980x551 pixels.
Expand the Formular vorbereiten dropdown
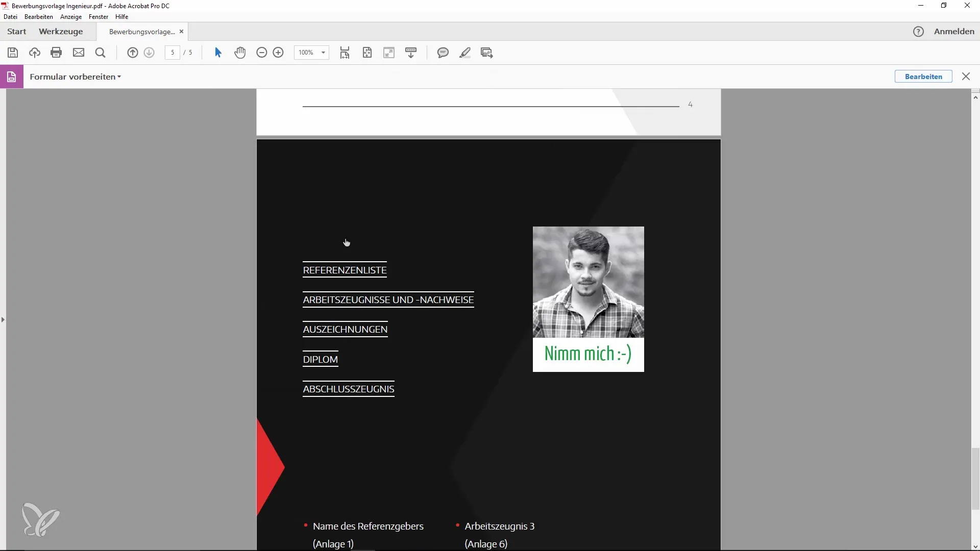75,77
